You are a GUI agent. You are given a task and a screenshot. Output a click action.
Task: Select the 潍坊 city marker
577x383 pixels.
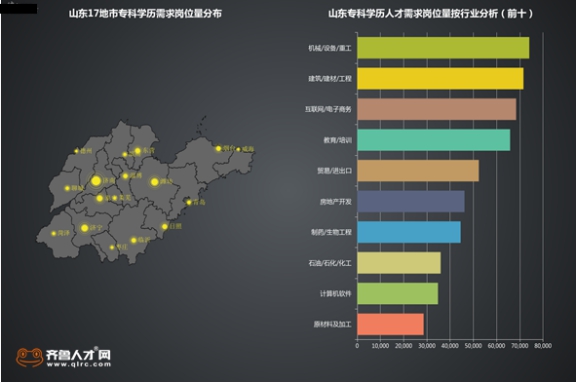[x=155, y=182]
